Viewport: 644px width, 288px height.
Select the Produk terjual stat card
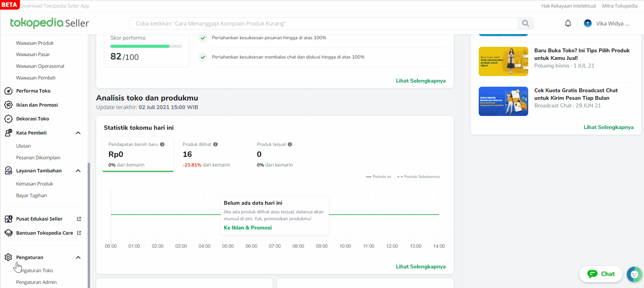coord(286,154)
